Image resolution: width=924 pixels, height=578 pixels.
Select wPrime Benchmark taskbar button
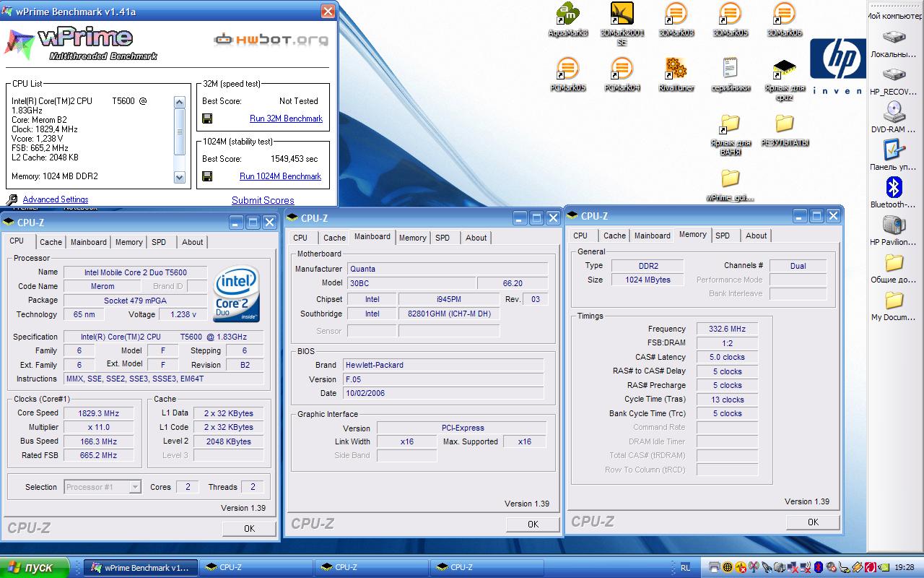[x=140, y=568]
